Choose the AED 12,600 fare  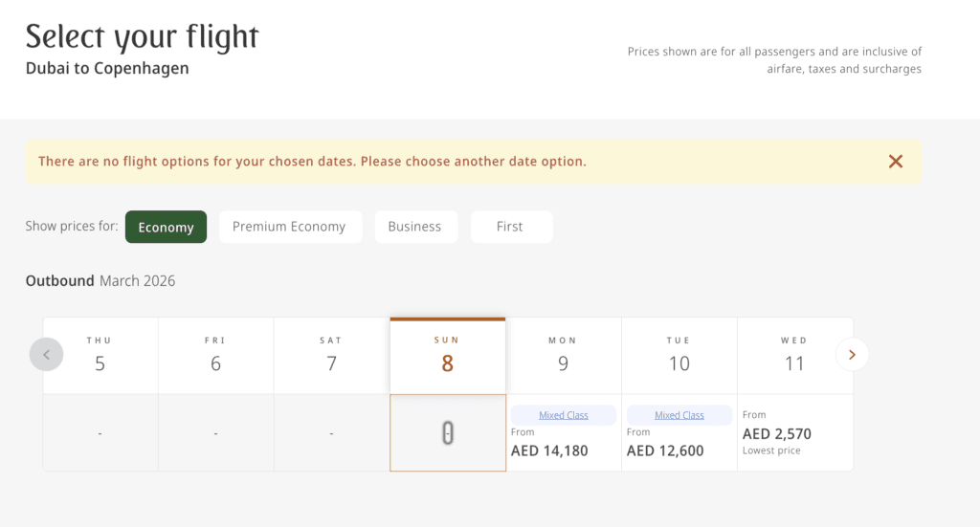(665, 450)
